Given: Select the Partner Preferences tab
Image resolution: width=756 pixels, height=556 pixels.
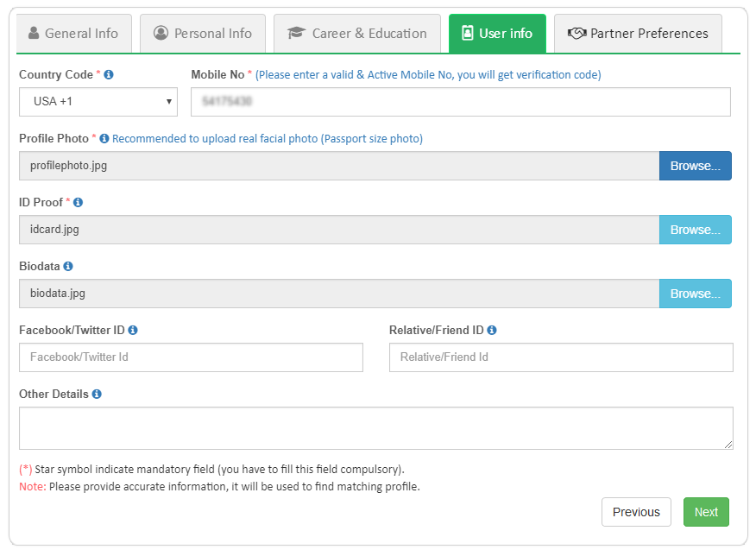Looking at the screenshot, I should click(x=638, y=34).
